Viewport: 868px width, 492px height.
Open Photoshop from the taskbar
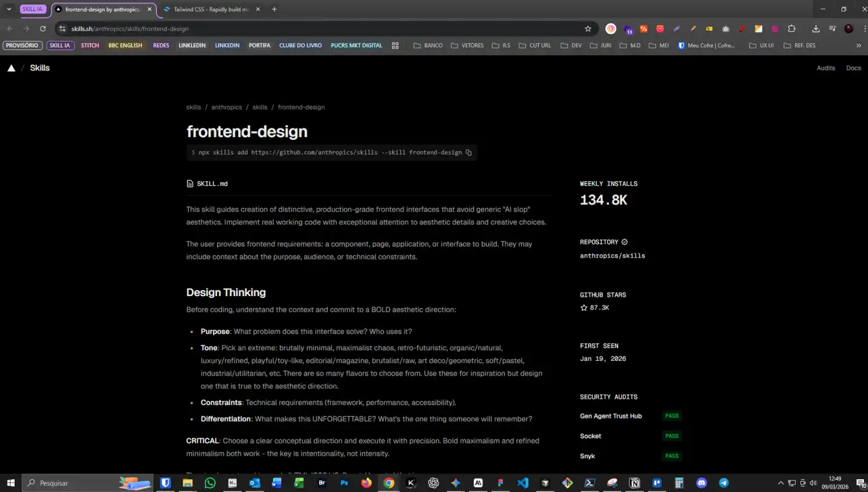pyautogui.click(x=344, y=483)
